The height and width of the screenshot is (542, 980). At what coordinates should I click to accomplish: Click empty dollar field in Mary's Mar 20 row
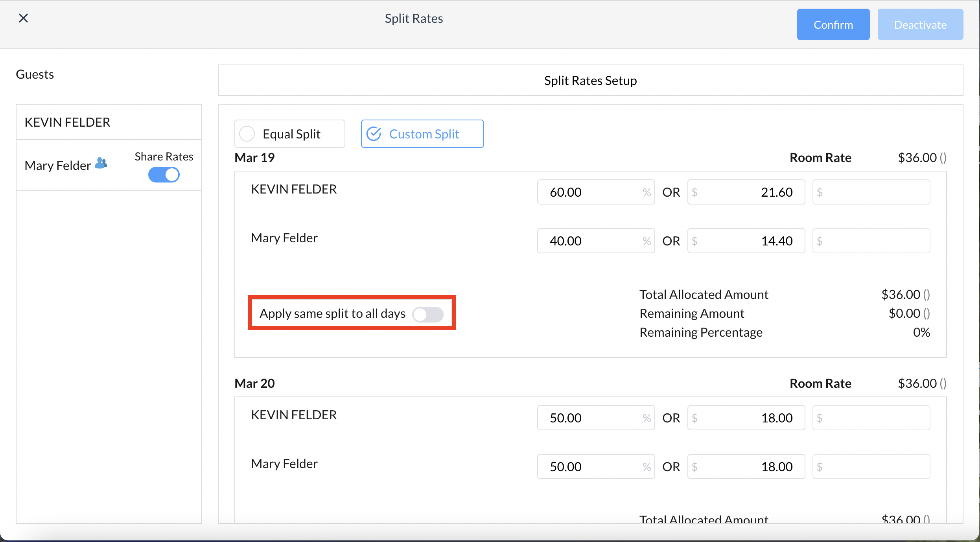coord(871,466)
